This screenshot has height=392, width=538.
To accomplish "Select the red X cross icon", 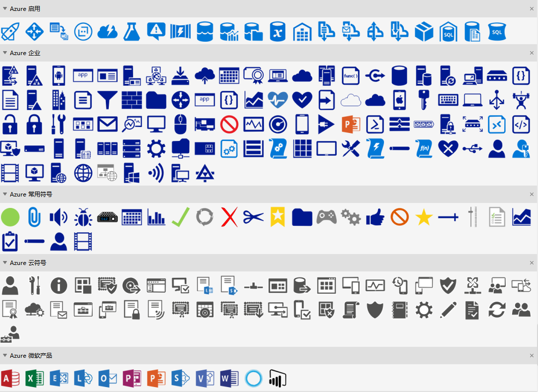I will (229, 217).
